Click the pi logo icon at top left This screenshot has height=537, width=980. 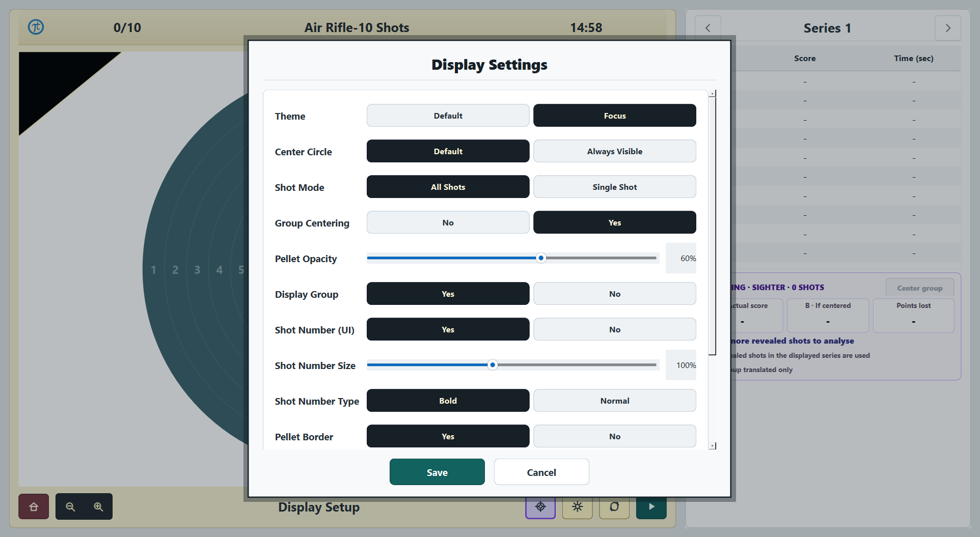[36, 27]
